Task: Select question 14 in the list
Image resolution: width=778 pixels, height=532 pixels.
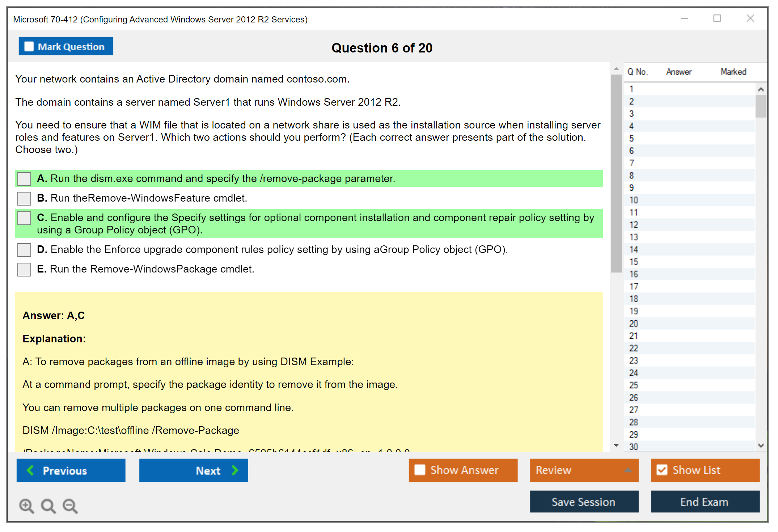Action: click(634, 249)
